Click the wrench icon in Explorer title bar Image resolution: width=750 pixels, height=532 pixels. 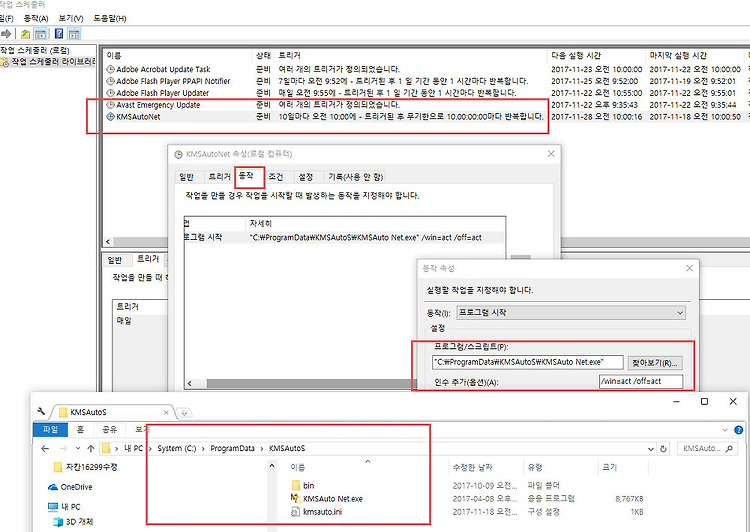[x=41, y=411]
